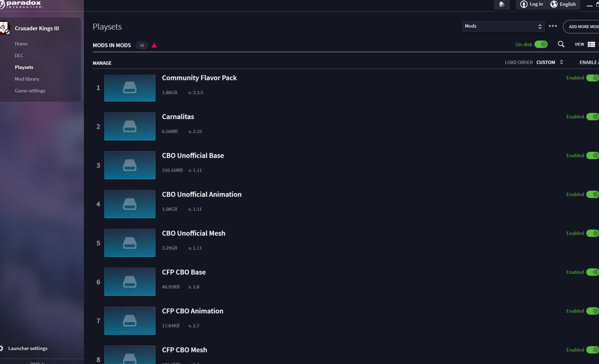The width and height of the screenshot is (599, 364).
Task: Disable CFP CBO Animation mod
Action: pyautogui.click(x=592, y=311)
